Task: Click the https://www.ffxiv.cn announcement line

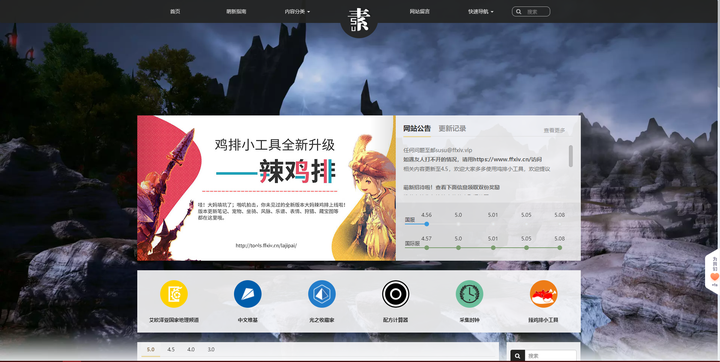Action: point(472,159)
